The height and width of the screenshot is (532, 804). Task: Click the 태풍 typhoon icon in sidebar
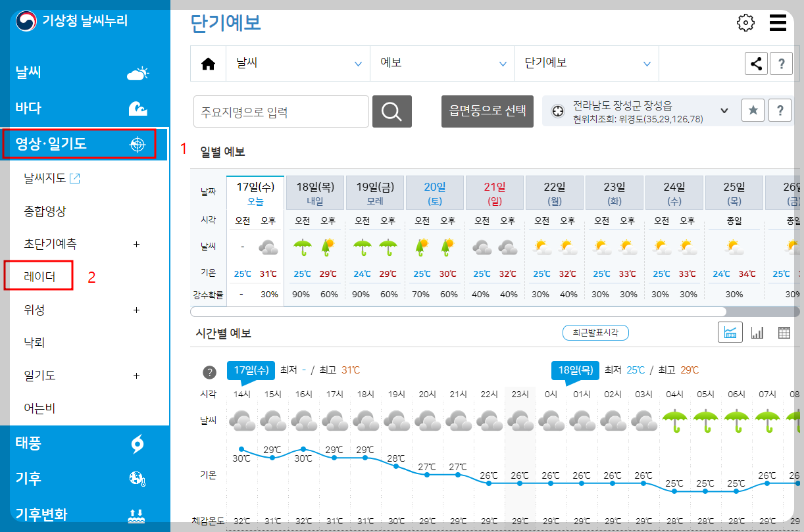(137, 443)
